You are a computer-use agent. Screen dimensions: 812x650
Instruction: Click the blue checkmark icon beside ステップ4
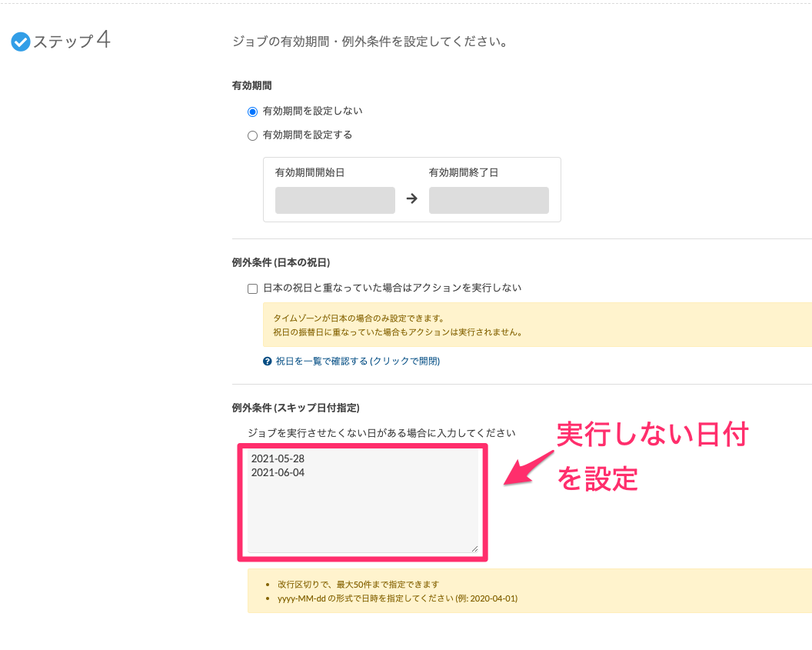click(20, 42)
